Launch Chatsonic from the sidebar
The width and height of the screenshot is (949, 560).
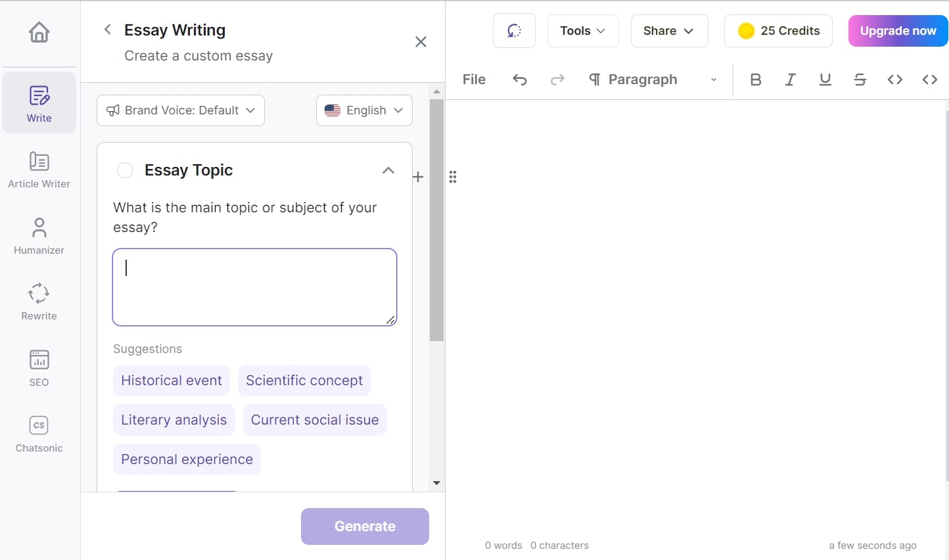pos(39,434)
